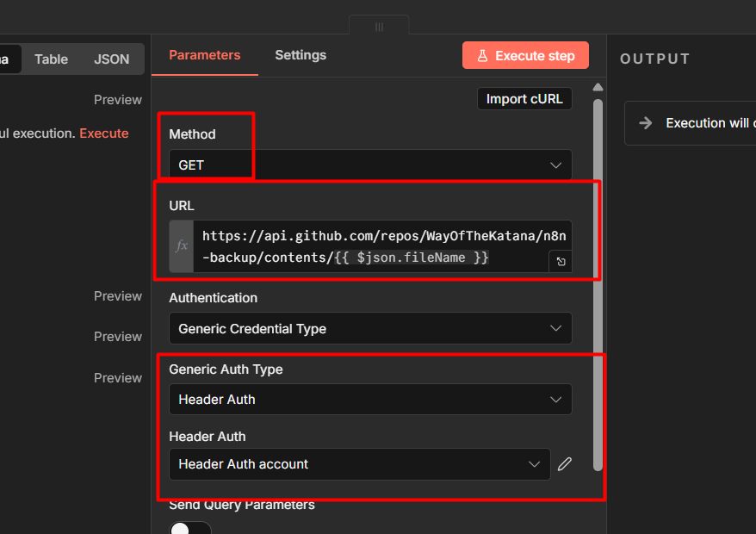Click the panel drag handle at top
This screenshot has width=756, height=534.
coord(379,27)
